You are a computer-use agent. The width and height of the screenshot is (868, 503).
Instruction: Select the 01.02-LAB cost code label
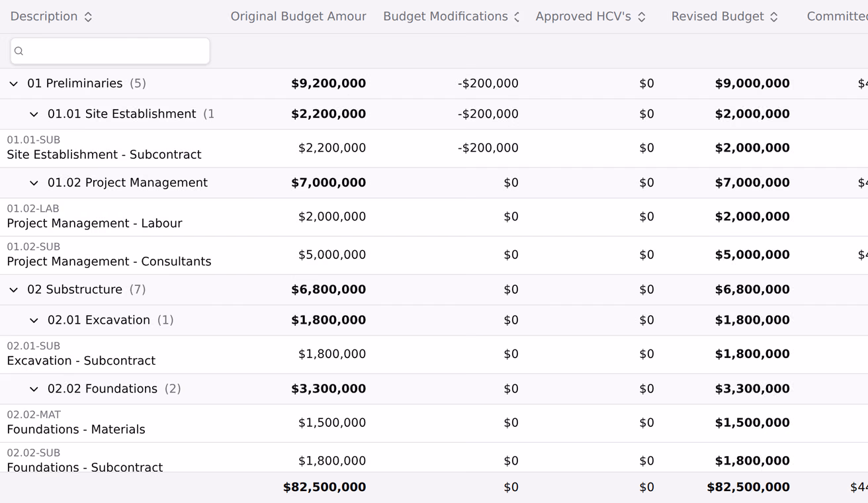point(33,209)
